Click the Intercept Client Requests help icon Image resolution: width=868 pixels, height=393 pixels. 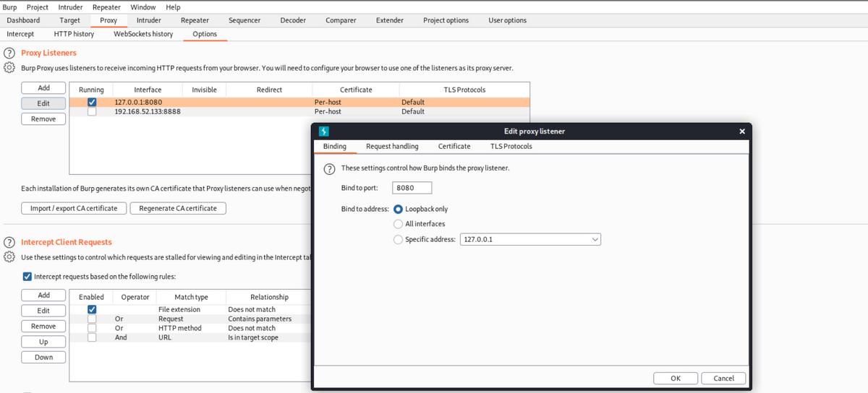(x=10, y=243)
